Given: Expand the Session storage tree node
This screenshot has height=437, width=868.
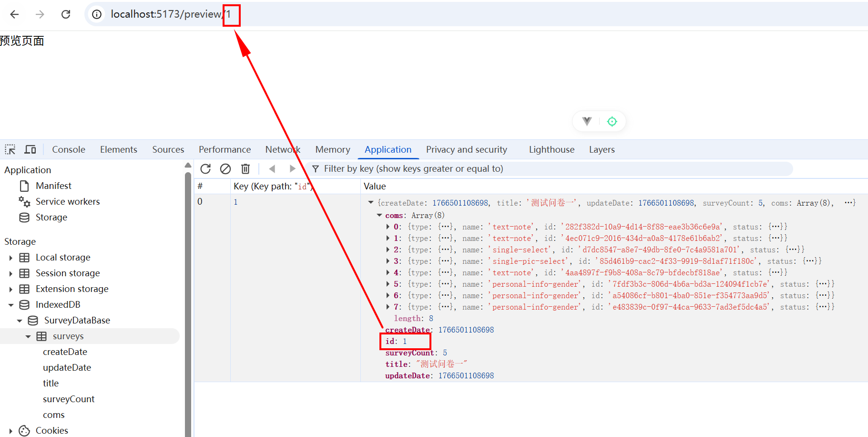Looking at the screenshot, I should pyautogui.click(x=10, y=273).
